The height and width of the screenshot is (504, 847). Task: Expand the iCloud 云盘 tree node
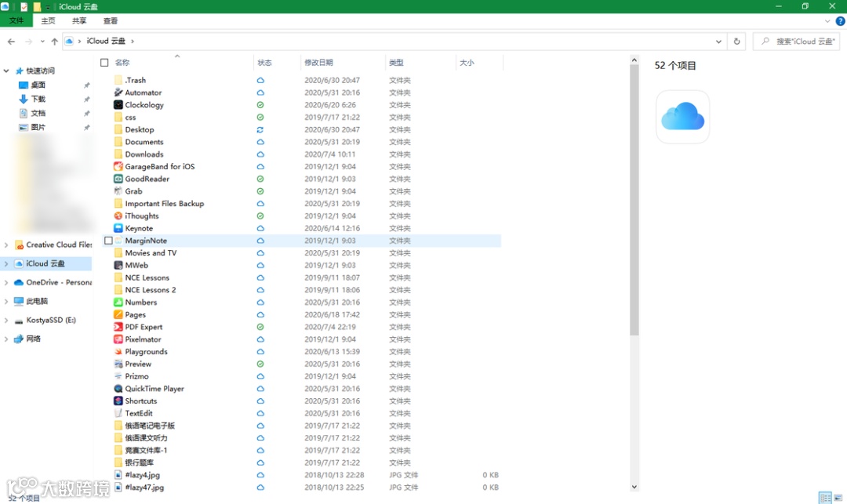coord(6,264)
